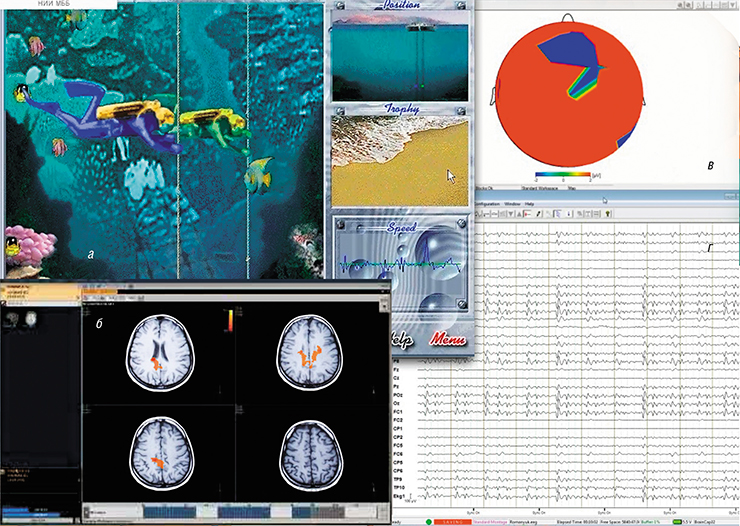
Task: Select the Trophy beach panel
Action: pyautogui.click(x=400, y=161)
